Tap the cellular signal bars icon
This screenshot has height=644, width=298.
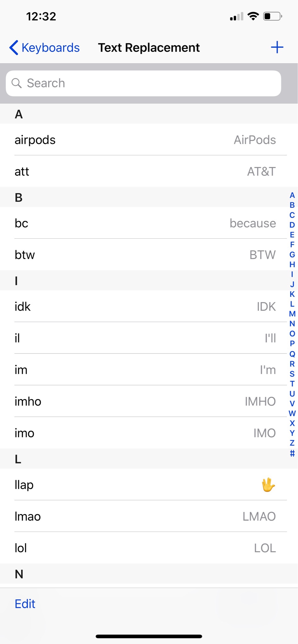tap(237, 16)
